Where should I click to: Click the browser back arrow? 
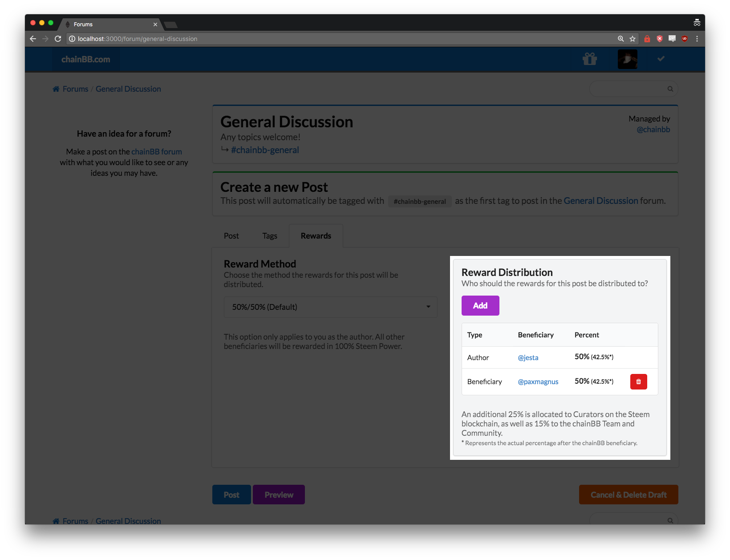[33, 39]
